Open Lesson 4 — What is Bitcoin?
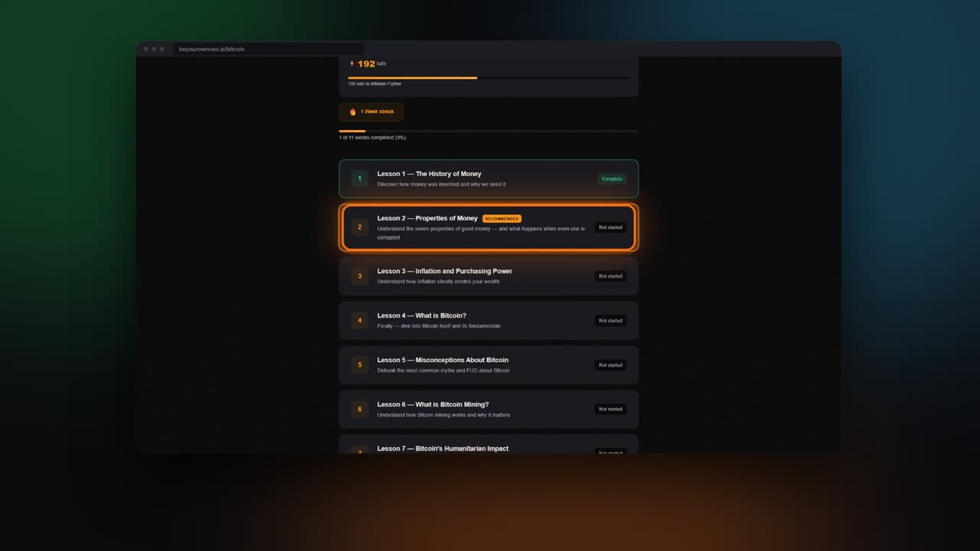980x551 pixels. pos(488,321)
